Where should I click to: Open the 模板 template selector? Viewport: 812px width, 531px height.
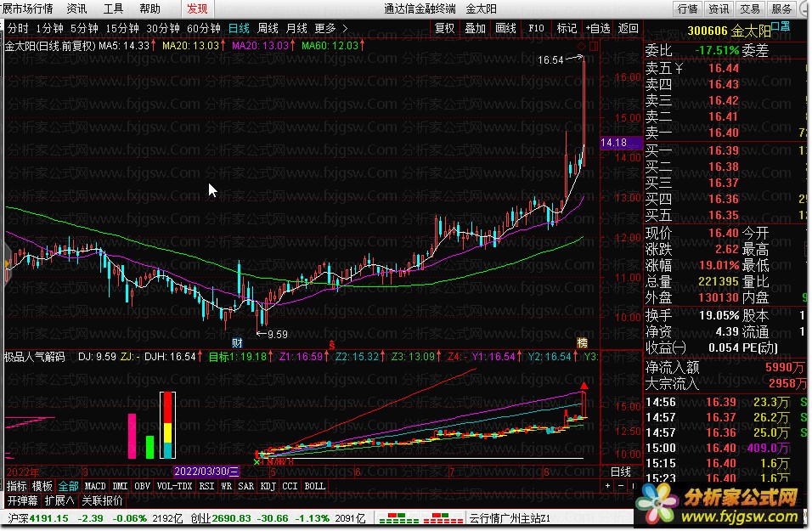[42, 486]
